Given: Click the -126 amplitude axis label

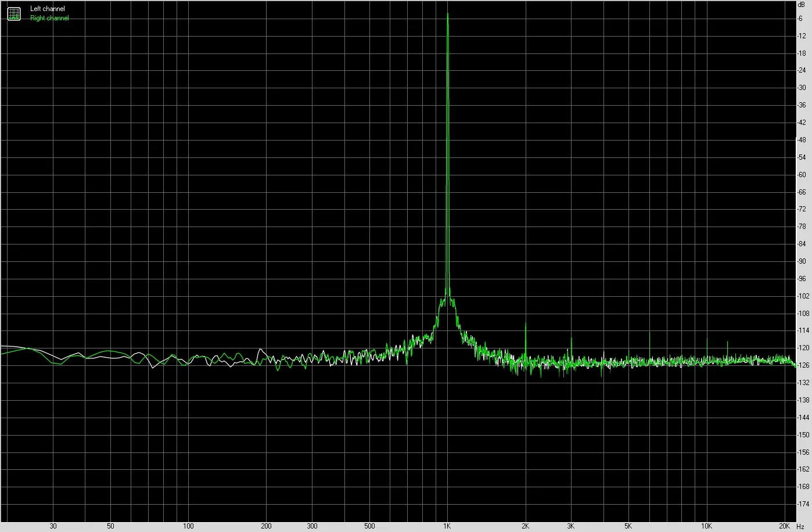Looking at the screenshot, I should [803, 365].
